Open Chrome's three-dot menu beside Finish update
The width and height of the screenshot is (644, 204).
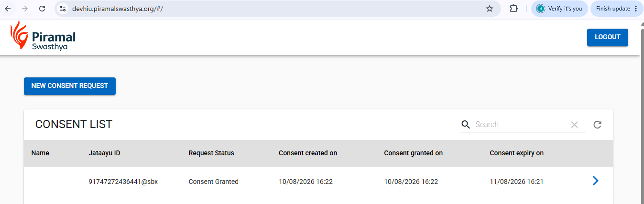coord(635,9)
